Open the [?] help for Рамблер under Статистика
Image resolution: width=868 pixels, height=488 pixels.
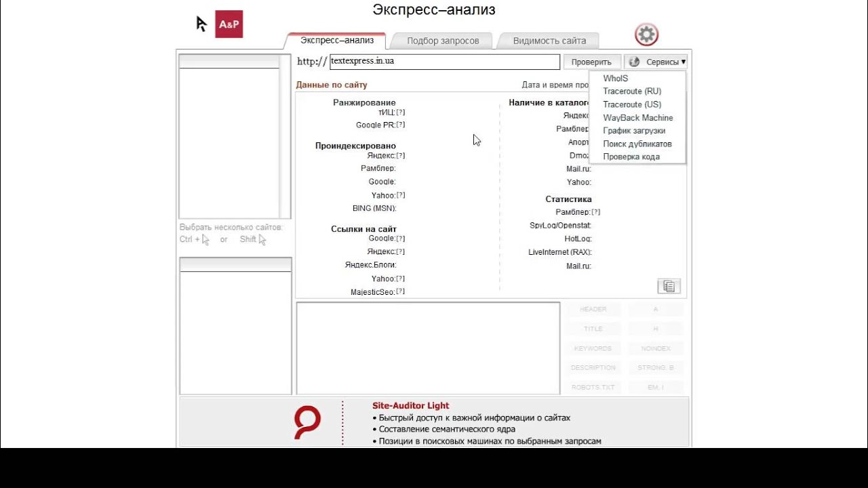click(596, 212)
